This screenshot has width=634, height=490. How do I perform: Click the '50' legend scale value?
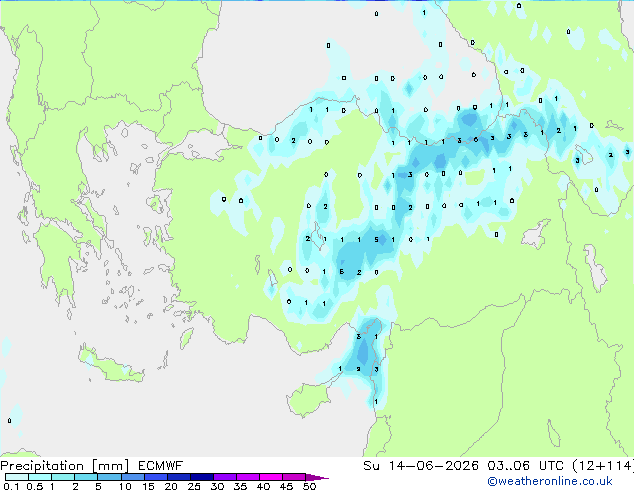click(x=309, y=486)
